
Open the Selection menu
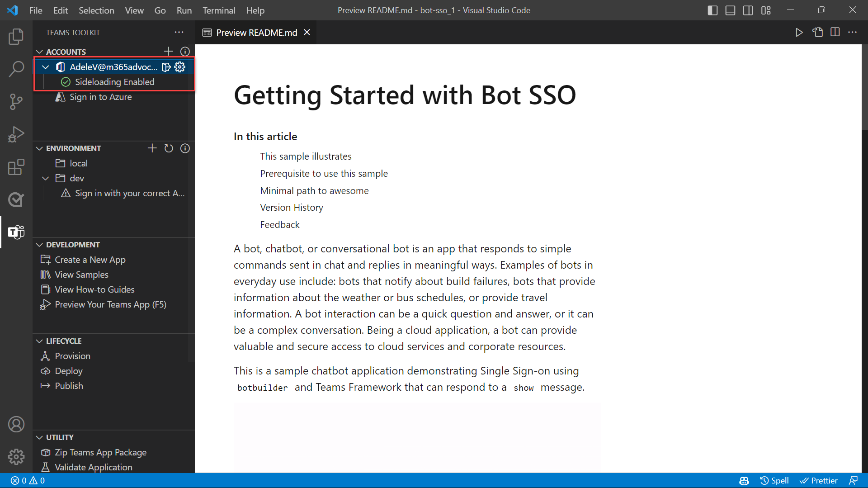click(96, 10)
